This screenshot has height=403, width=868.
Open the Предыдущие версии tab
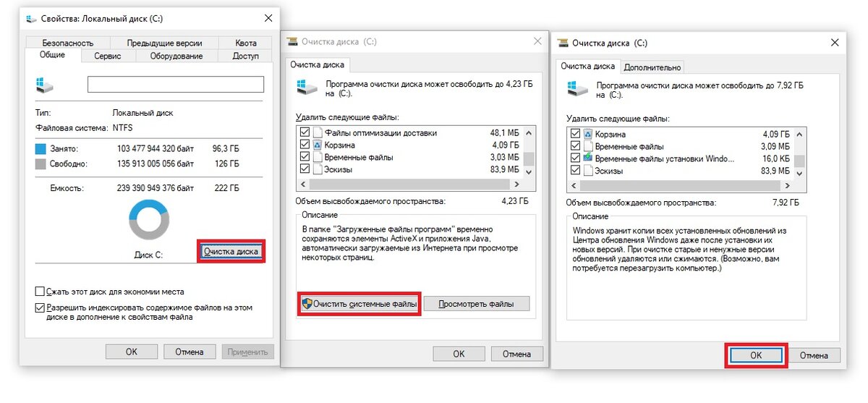click(166, 43)
